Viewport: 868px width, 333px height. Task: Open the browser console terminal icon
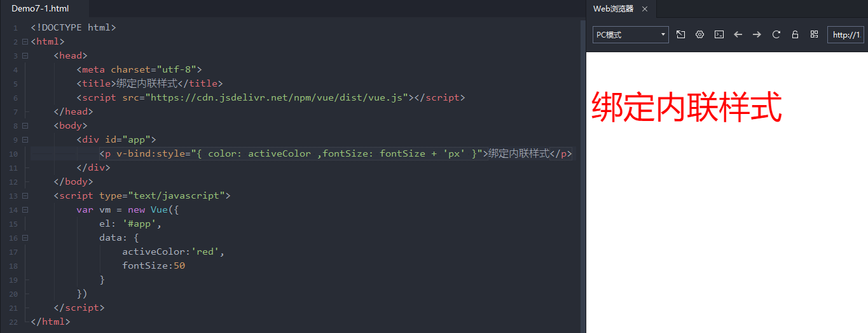(x=719, y=34)
